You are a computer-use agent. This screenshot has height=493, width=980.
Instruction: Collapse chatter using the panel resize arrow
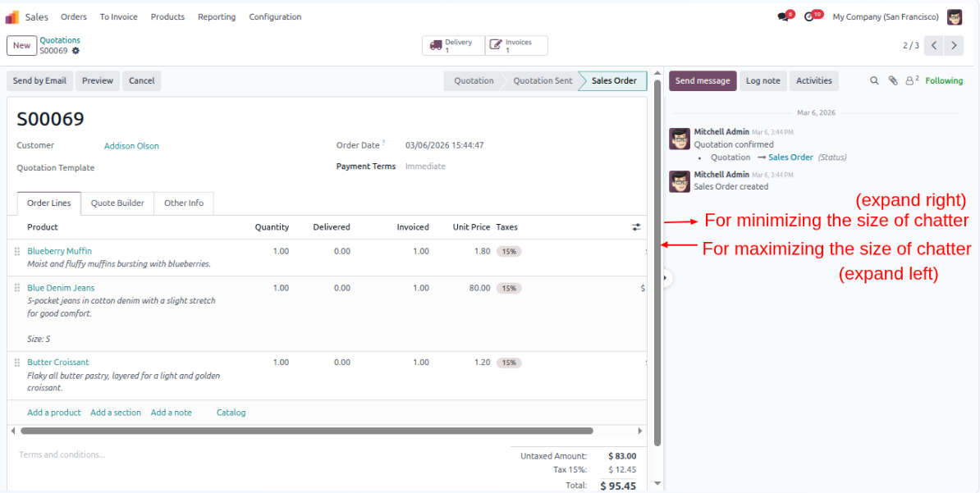666,276
